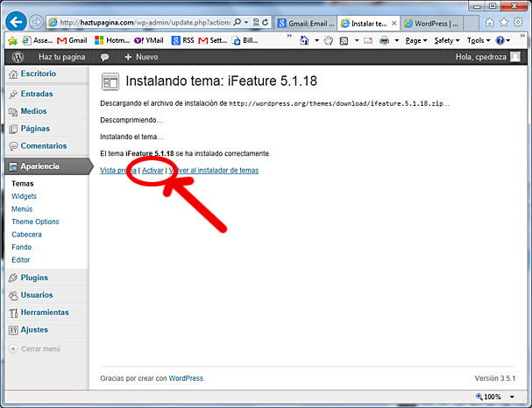The image size is (532, 408).
Task: Expand the feeds icon dropdown arrow
Action: coord(357,40)
